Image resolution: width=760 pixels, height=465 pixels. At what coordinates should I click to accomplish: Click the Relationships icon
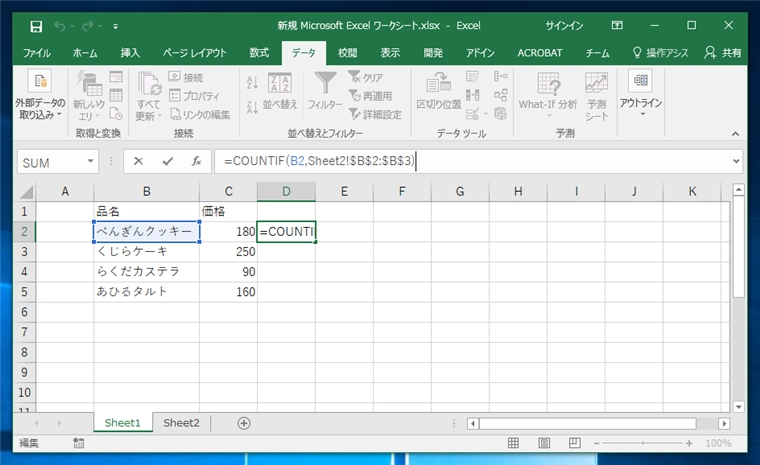coord(501,95)
